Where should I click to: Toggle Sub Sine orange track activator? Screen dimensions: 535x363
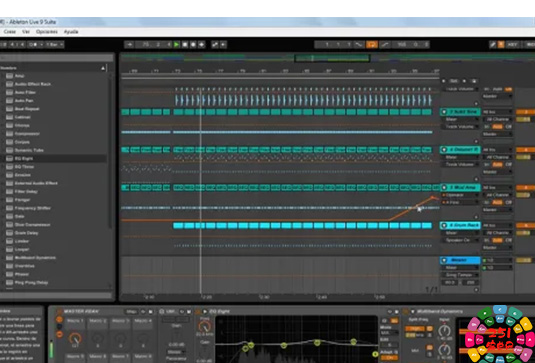point(525,112)
